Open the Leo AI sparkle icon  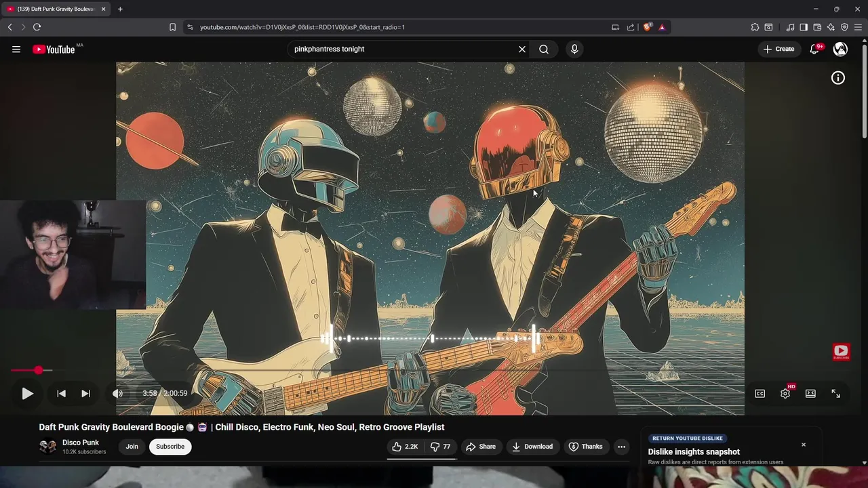(831, 27)
